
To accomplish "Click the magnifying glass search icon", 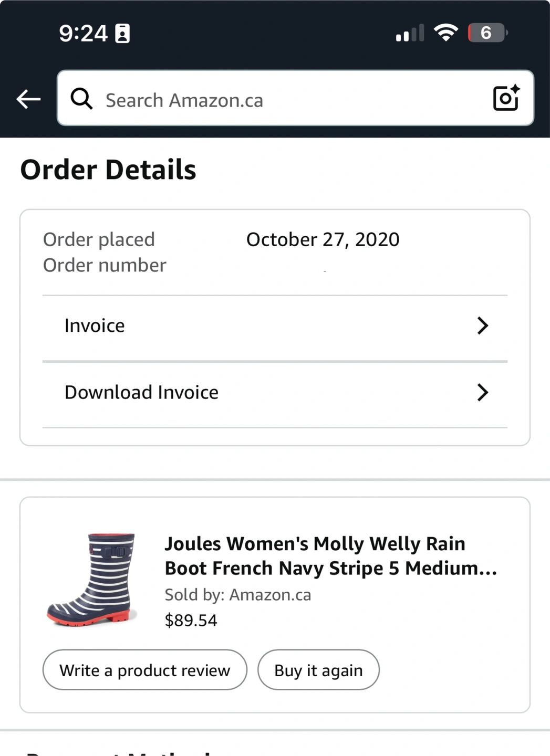I will 81,99.
